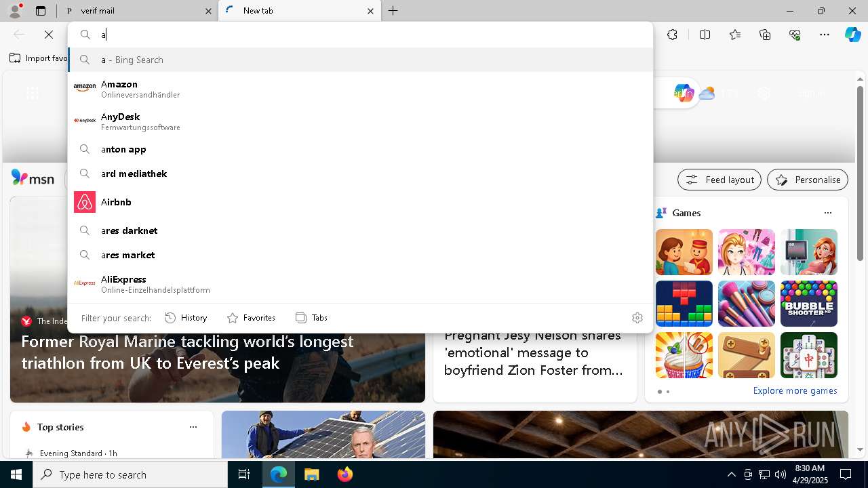Image resolution: width=868 pixels, height=488 pixels.
Task: Open the Collections icon
Action: coord(765,35)
